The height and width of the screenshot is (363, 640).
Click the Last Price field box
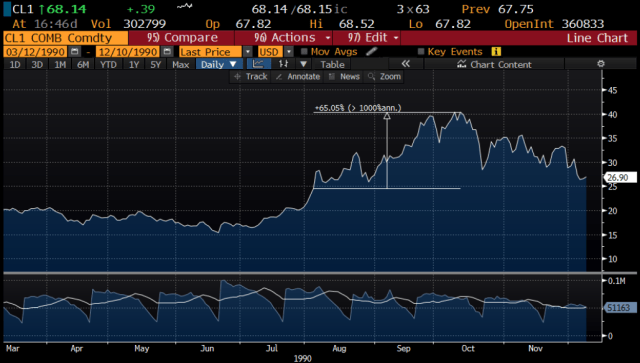[210, 52]
